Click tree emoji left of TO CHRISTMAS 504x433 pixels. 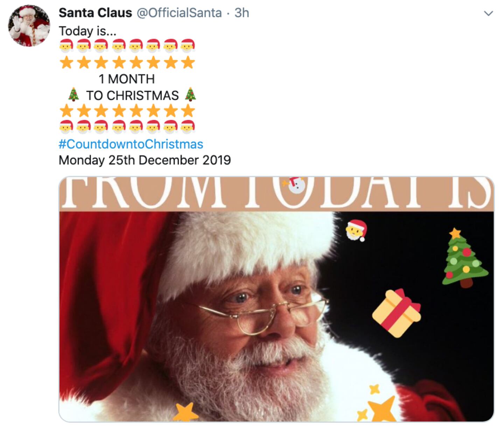click(x=73, y=95)
